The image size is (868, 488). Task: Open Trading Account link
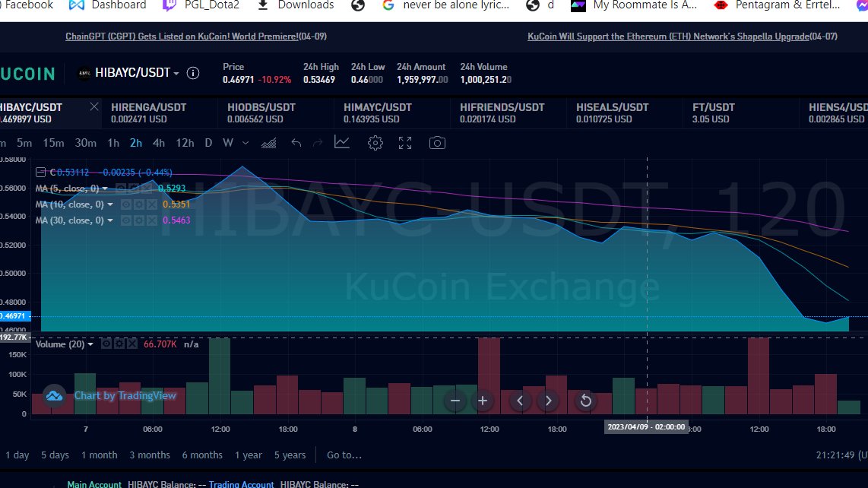click(x=242, y=484)
